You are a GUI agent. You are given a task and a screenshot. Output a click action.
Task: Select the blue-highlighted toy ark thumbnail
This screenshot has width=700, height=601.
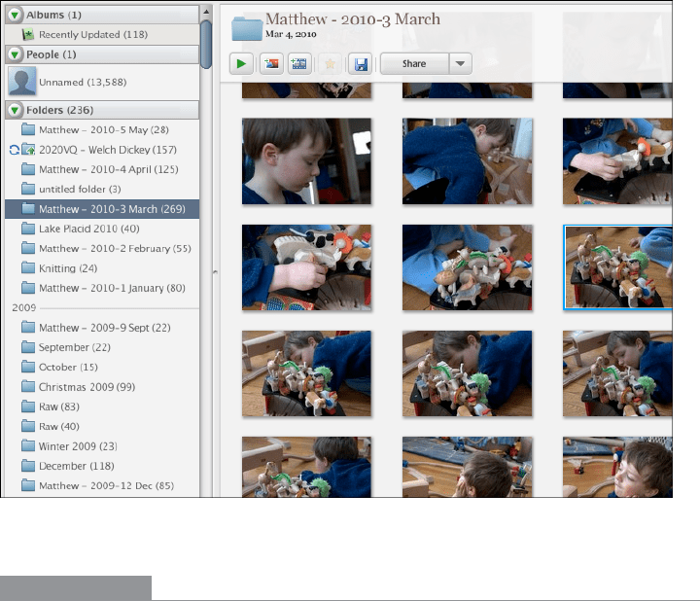pos(618,267)
